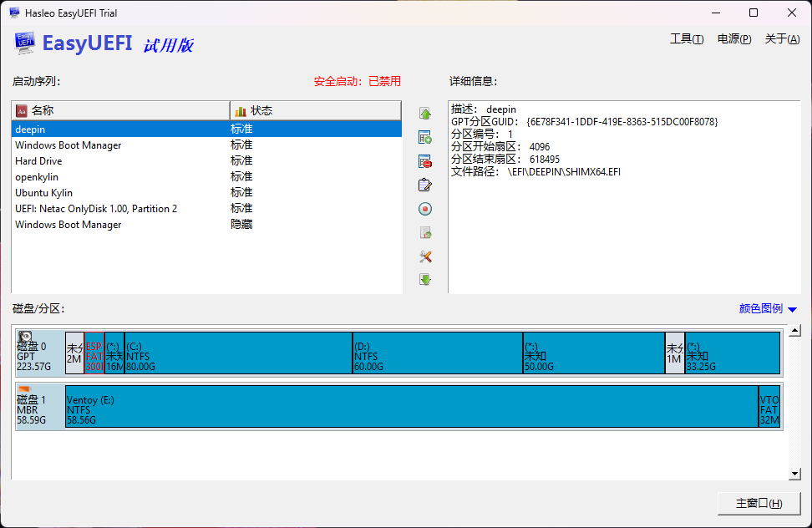This screenshot has height=528, width=812.
Task: Click the 磁盘 0 GPT 223.57G label
Action: [34, 356]
